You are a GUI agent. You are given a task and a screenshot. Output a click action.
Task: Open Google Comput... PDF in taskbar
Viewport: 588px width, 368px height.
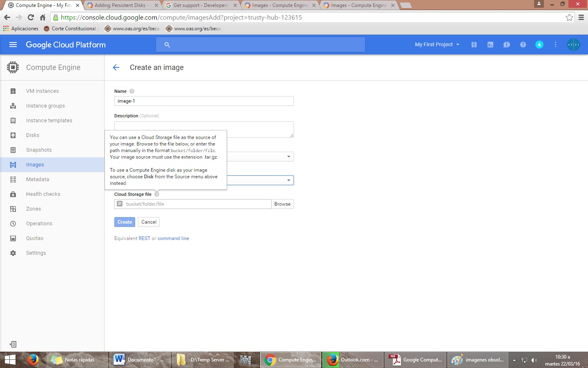[416, 360]
